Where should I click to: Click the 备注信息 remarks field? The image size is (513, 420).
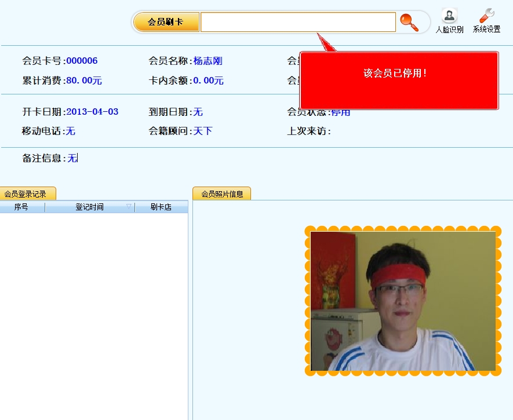pos(72,158)
